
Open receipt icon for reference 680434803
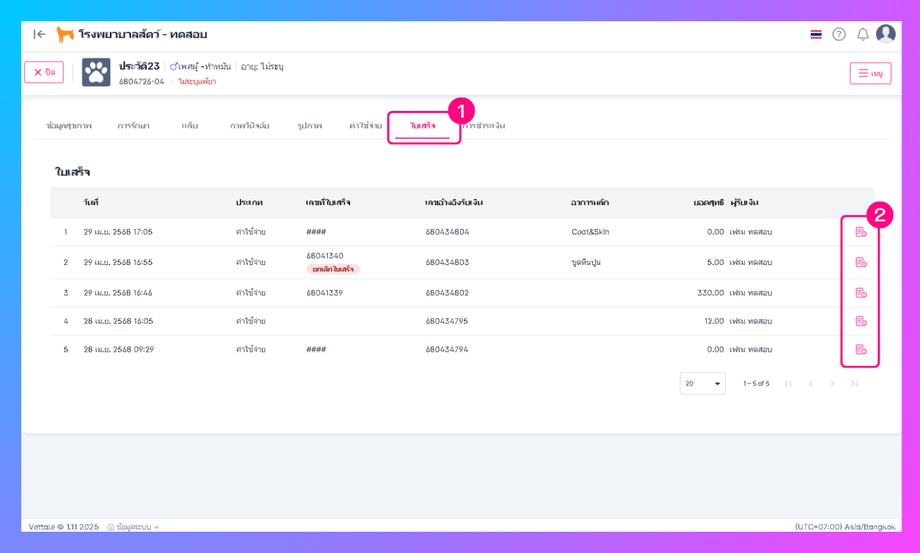[x=861, y=262]
